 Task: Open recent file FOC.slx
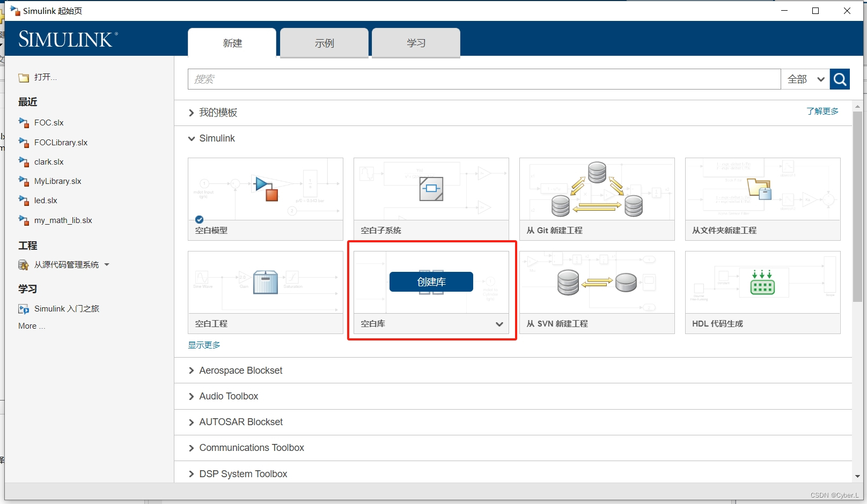click(x=49, y=123)
